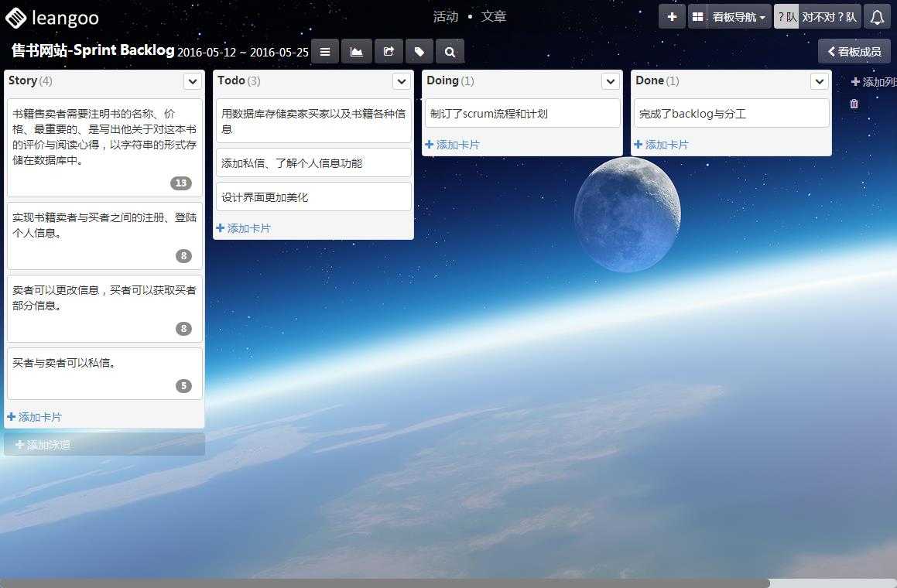Open the tag label icon
The width and height of the screenshot is (897, 588).
419,51
